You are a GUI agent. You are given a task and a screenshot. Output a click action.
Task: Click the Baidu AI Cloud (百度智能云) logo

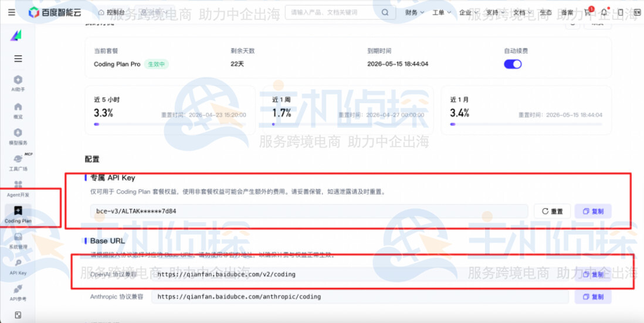pyautogui.click(x=55, y=12)
